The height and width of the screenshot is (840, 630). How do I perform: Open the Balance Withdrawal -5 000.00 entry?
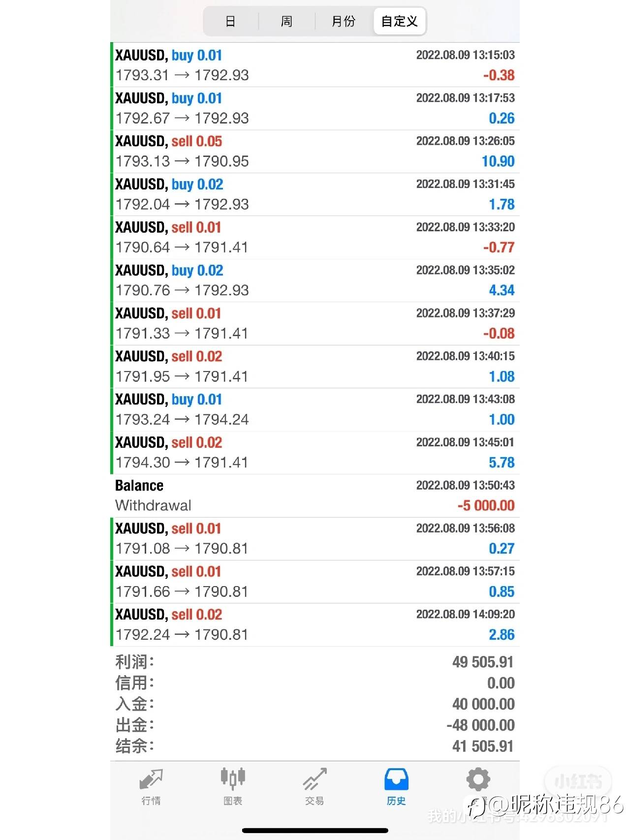(315, 496)
